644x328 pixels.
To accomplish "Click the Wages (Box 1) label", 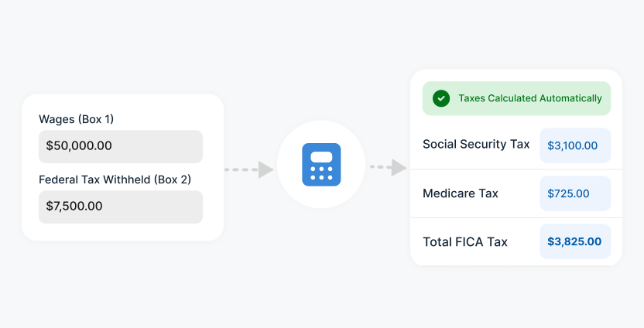I will click(77, 119).
